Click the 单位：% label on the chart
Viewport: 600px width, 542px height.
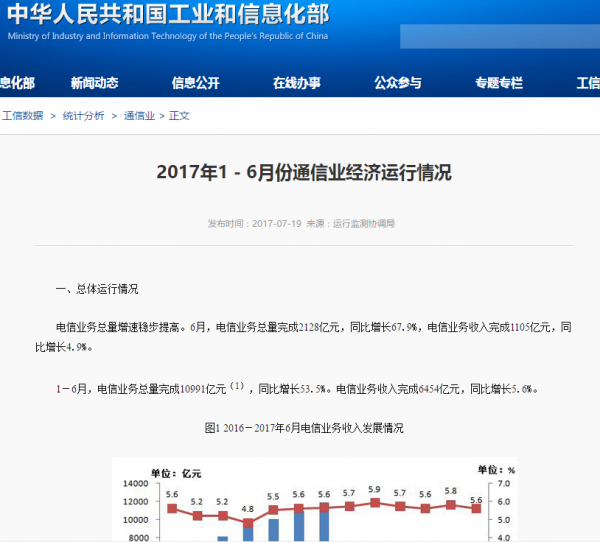(x=496, y=470)
